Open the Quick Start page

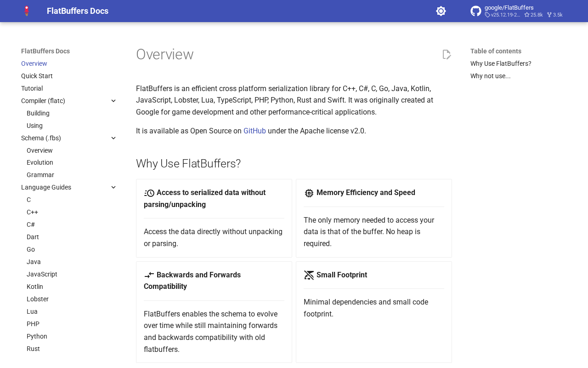(37, 76)
